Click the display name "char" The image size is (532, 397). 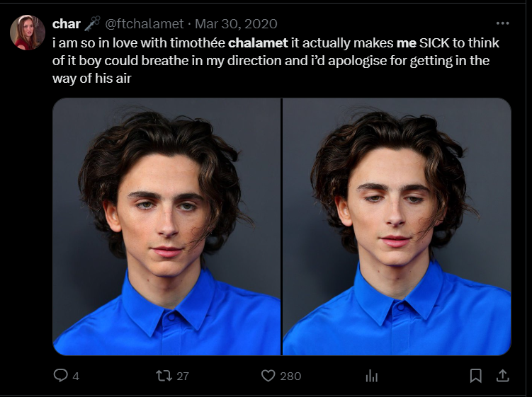(67, 24)
